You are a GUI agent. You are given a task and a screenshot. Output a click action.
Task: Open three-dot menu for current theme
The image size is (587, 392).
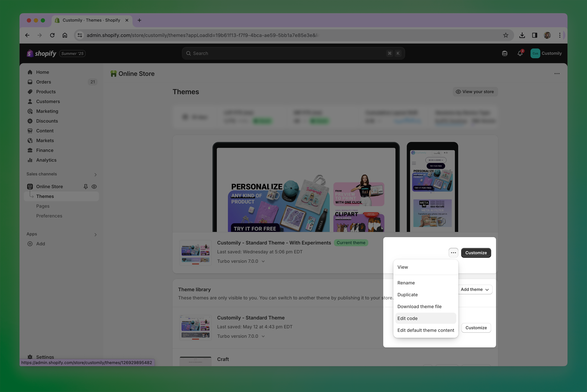point(453,253)
